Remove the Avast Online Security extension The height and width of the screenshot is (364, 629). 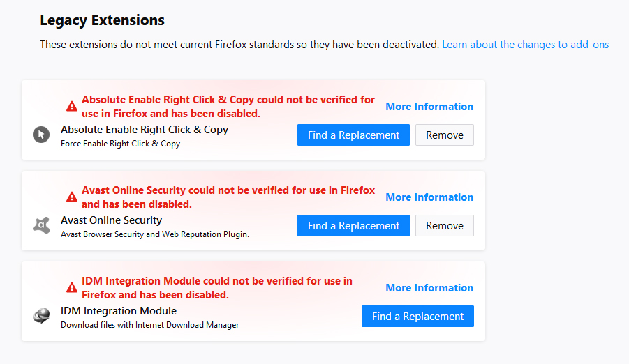[445, 226]
